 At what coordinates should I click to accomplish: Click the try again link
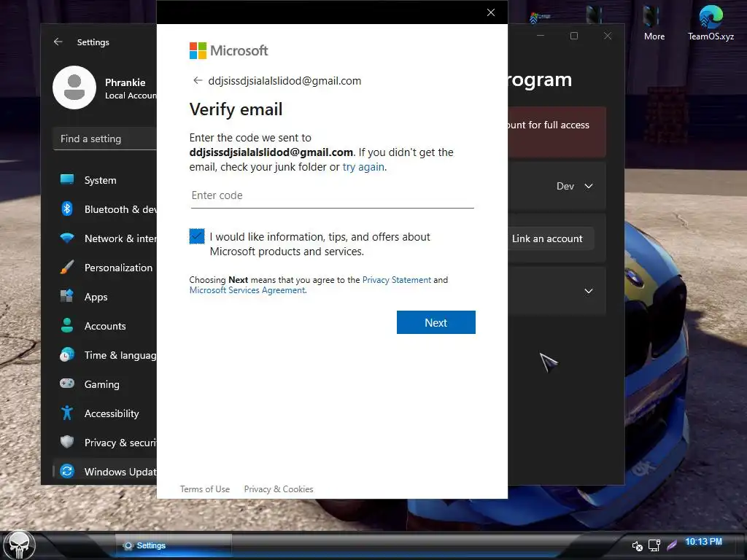[x=363, y=167]
